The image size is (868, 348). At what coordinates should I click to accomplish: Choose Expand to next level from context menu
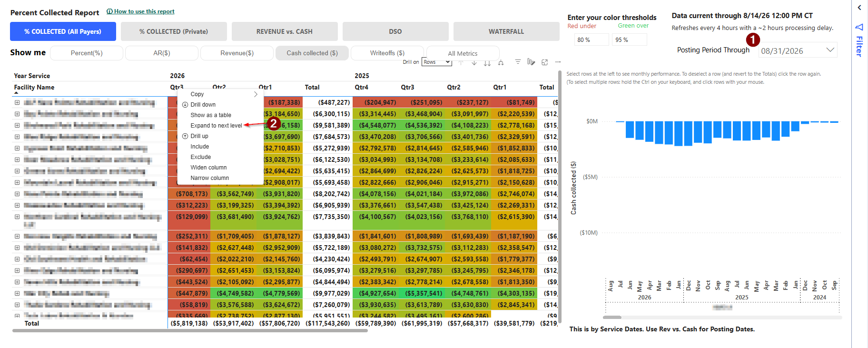pyautogui.click(x=216, y=126)
